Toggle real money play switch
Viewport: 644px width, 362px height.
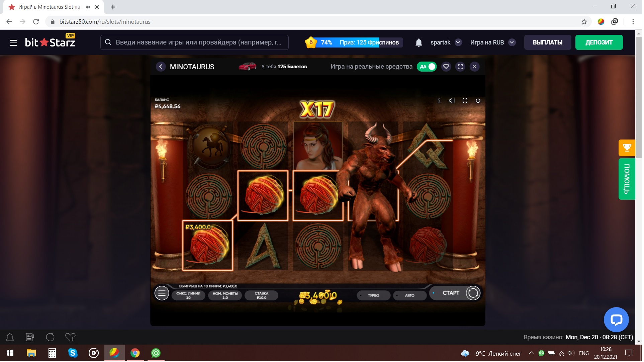428,67
